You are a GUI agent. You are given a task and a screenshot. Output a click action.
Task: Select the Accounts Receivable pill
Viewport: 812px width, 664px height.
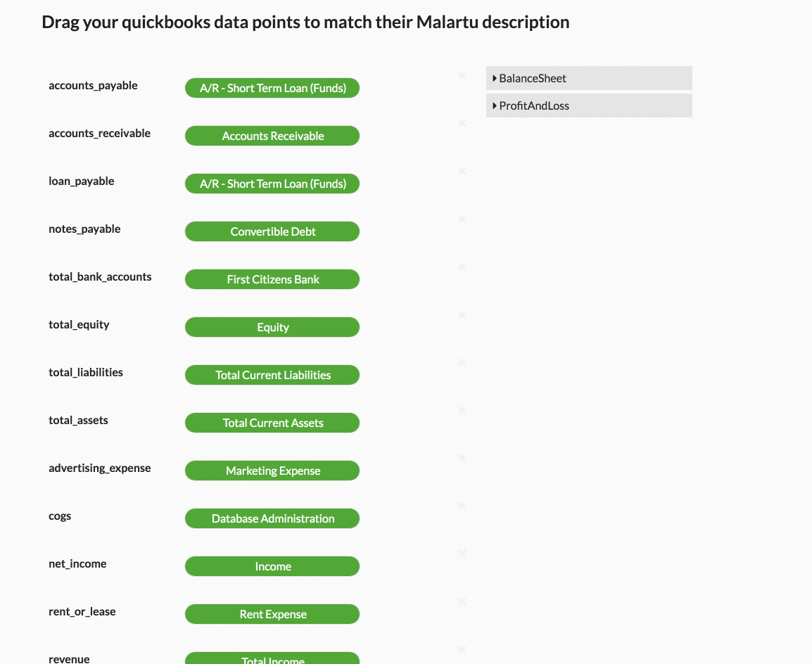pos(272,136)
